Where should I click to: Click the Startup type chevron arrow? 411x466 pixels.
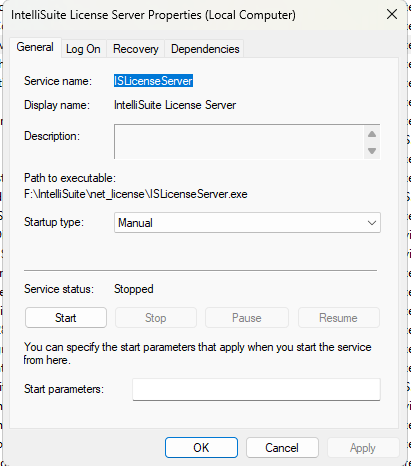point(372,223)
